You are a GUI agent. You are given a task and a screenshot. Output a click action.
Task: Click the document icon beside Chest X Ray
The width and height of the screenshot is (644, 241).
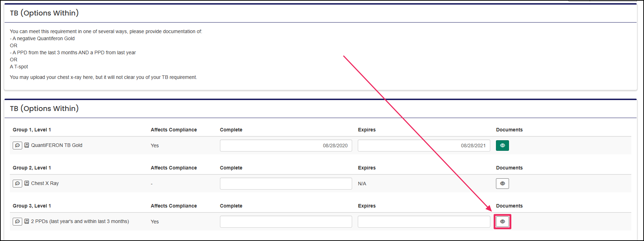27,183
